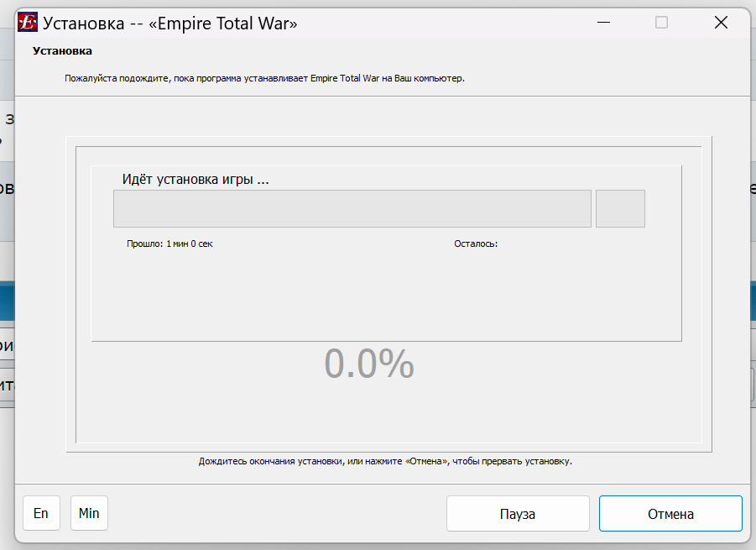
Task: Pause installation with the Пауза button
Action: (518, 513)
